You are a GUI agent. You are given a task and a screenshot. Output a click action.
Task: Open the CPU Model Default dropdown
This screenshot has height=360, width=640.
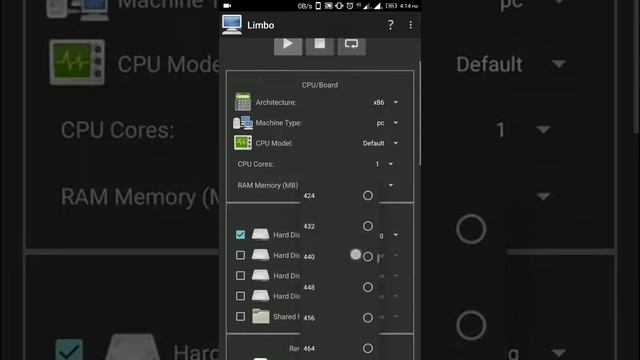380,143
